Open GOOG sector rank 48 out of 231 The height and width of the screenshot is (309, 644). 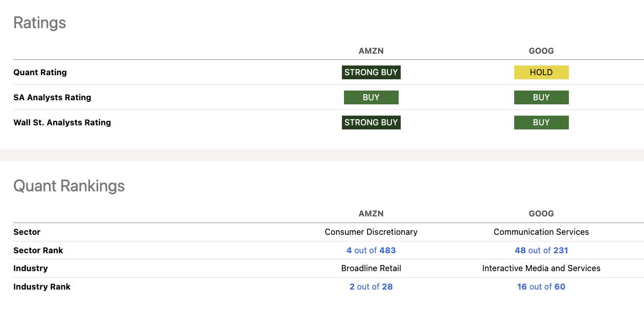(541, 250)
